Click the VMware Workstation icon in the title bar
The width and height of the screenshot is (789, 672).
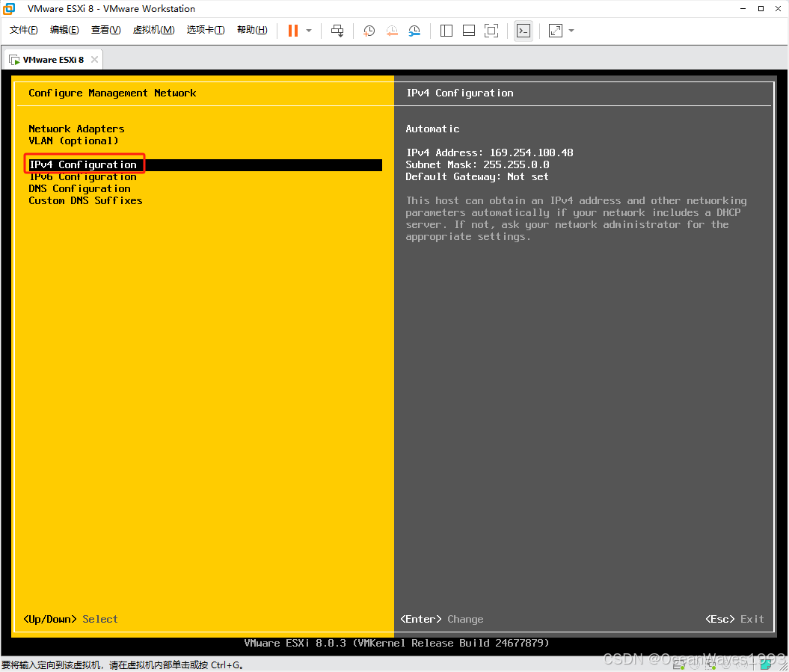pyautogui.click(x=8, y=8)
